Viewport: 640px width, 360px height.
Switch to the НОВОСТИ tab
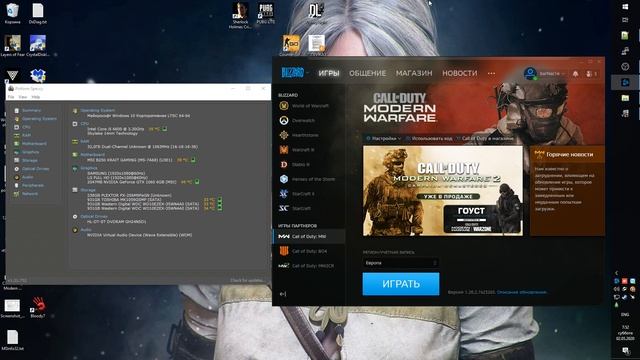click(460, 73)
